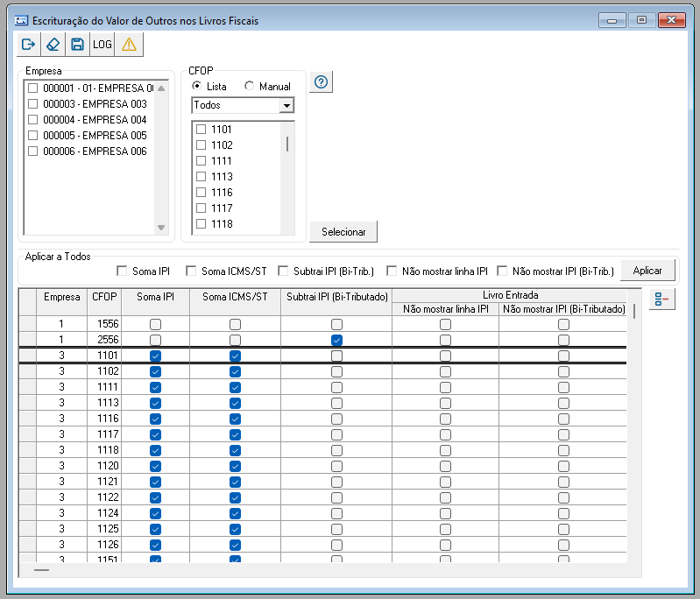Check company 000004 - EMPRESA 004
Viewport: 700px width, 599px height.
32,120
